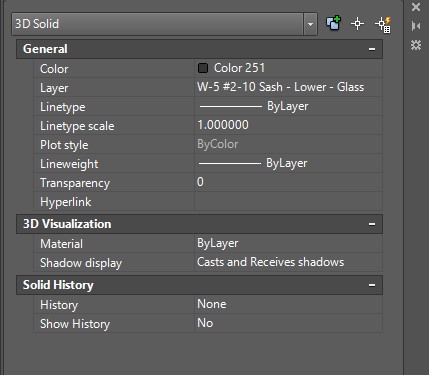
Task: Click the 3D Visualization header title
Action: [67, 224]
